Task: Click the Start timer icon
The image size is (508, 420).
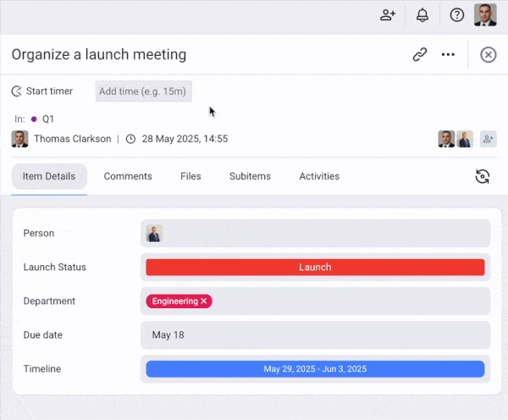Action: coord(17,91)
